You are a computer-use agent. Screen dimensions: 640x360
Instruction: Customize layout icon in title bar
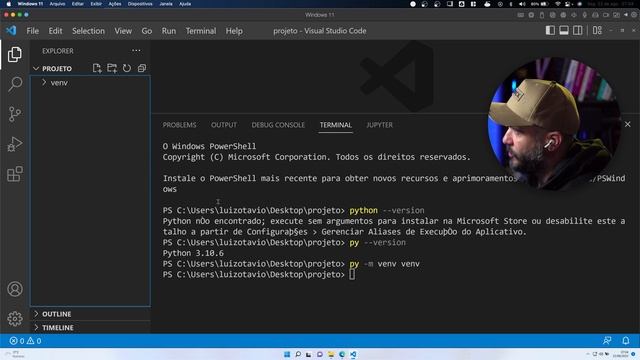click(x=597, y=31)
